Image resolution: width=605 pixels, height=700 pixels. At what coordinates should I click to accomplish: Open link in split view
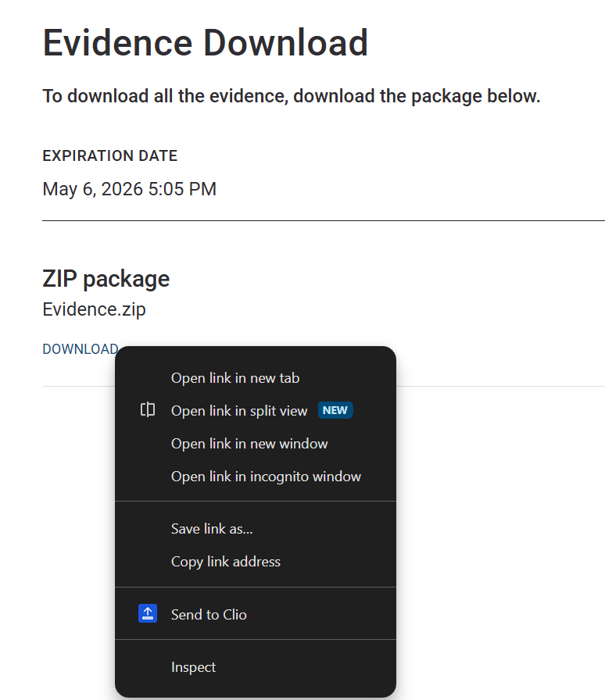point(238,410)
